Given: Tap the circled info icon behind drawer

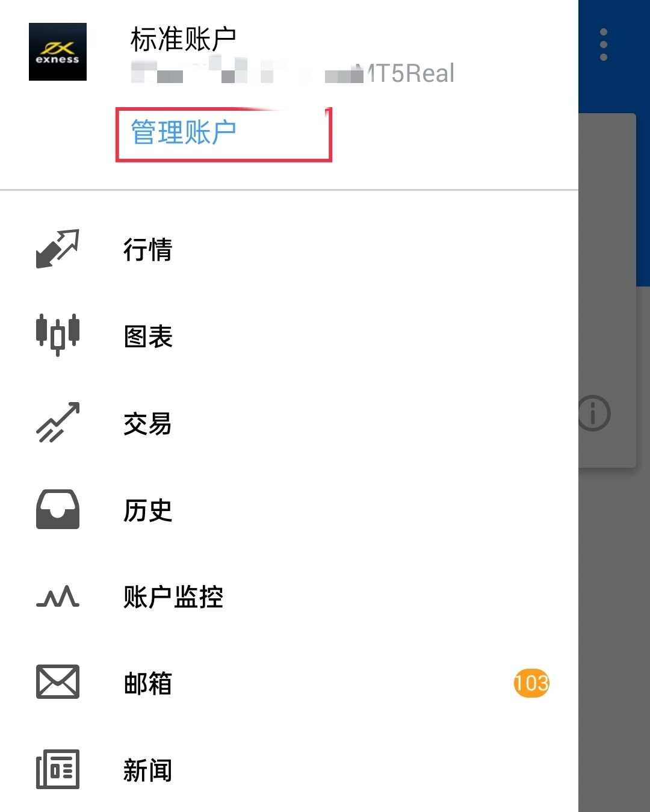Looking at the screenshot, I should [x=595, y=414].
